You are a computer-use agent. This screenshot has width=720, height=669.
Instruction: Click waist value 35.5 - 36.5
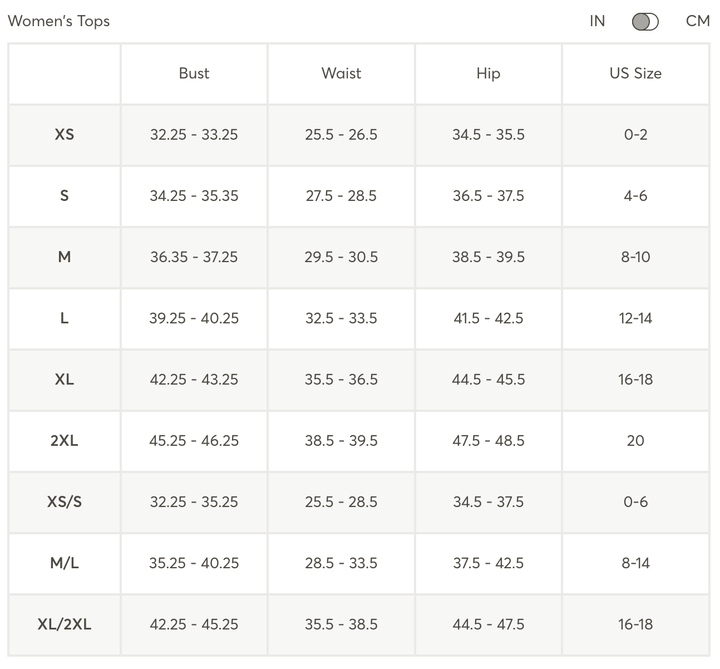point(341,379)
